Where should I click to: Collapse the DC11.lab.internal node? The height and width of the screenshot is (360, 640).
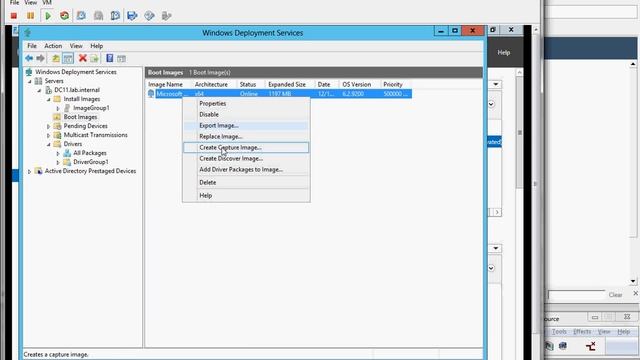pyautogui.click(x=39, y=90)
